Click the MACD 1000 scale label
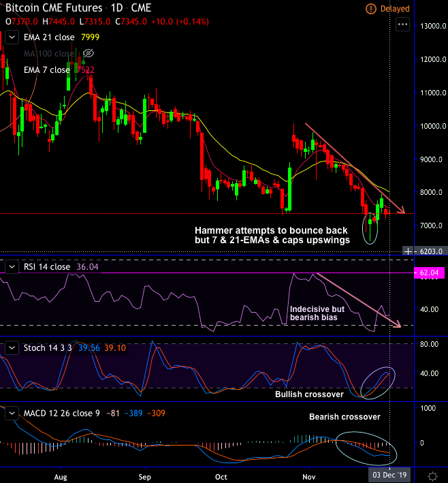 point(428,408)
